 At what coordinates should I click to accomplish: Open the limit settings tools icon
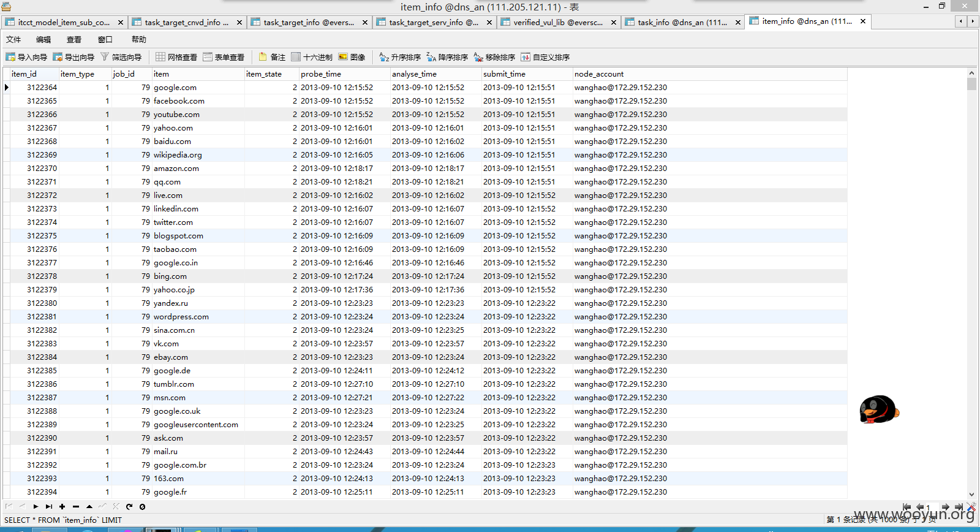[971, 507]
